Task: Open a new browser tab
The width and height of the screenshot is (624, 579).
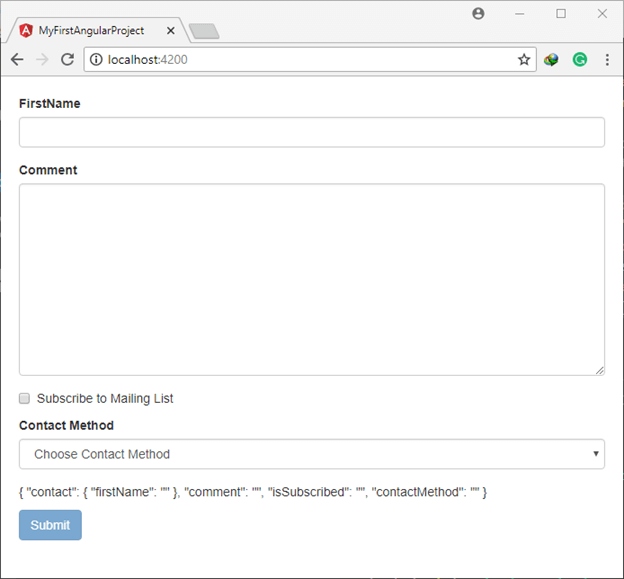Action: [x=204, y=32]
